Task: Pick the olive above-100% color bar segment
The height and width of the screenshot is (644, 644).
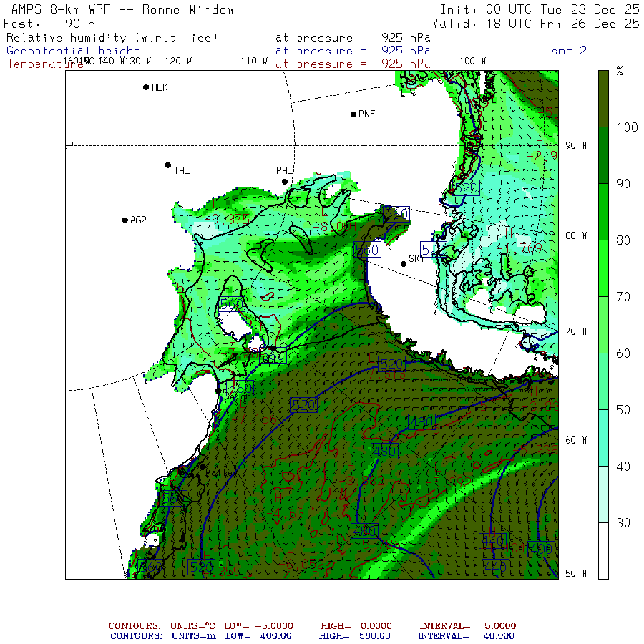Action: point(603,99)
